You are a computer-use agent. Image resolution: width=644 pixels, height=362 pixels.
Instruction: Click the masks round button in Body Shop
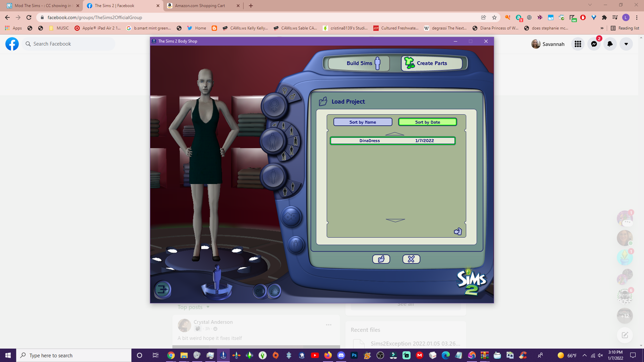pyautogui.click(x=292, y=217)
